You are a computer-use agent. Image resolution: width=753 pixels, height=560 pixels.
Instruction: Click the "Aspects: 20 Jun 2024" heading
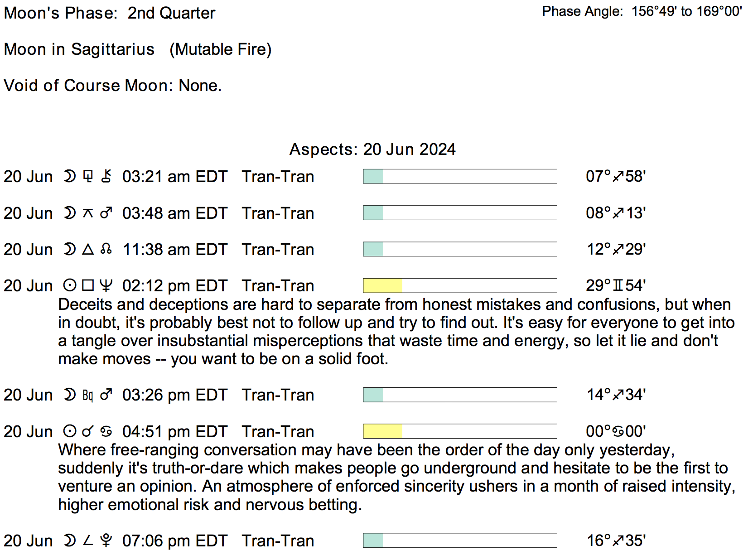(372, 149)
